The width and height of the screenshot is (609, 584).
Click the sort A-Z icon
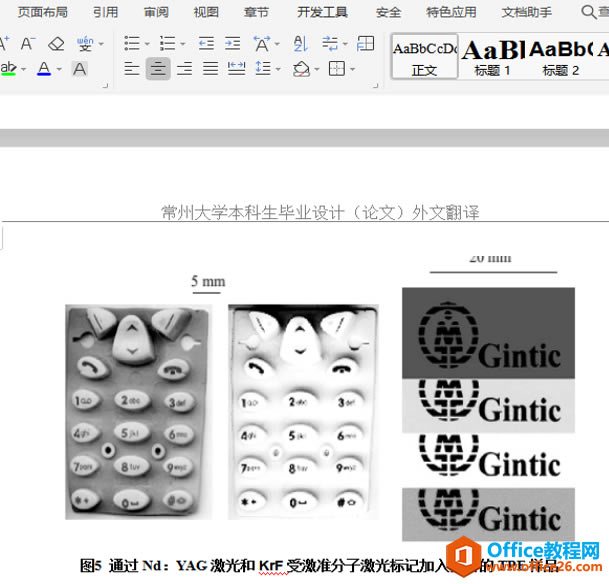[301, 43]
